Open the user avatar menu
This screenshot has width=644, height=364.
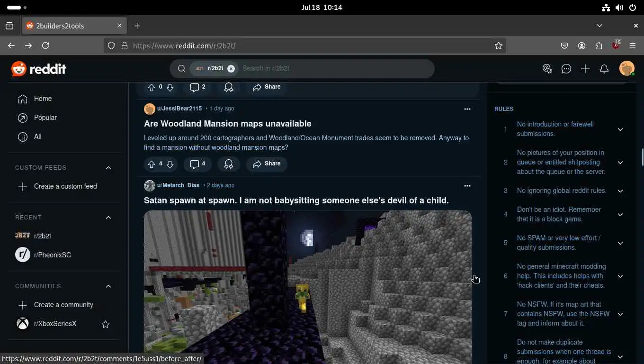click(627, 69)
